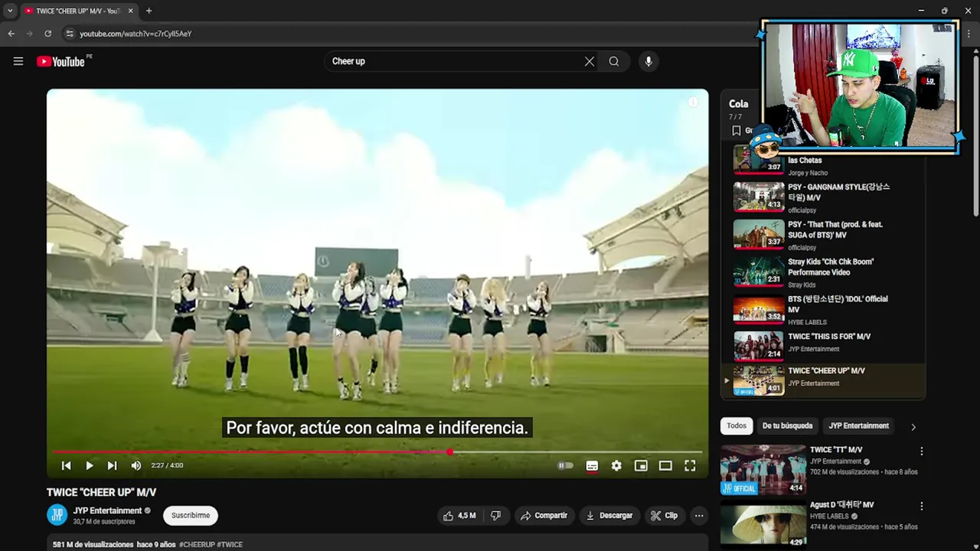Click the youtube.com address bar URL

[136, 34]
